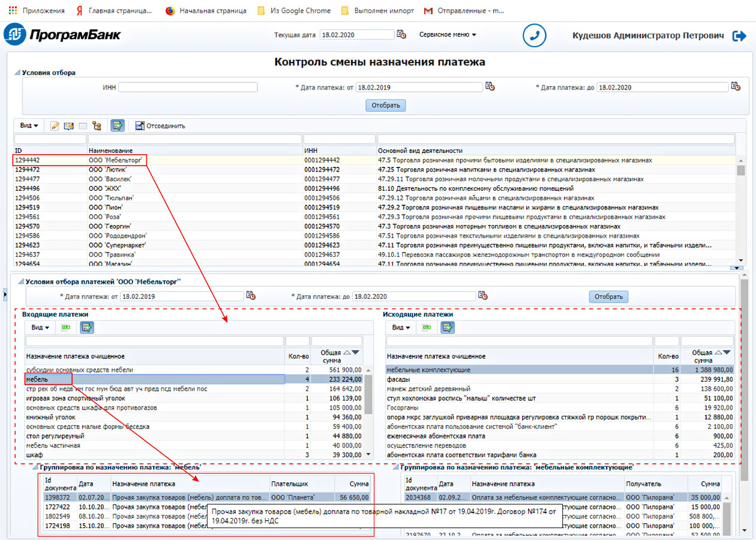Click Отобрать button in the Мебельторг payments filter
This screenshot has width=756, height=540.
pos(608,296)
